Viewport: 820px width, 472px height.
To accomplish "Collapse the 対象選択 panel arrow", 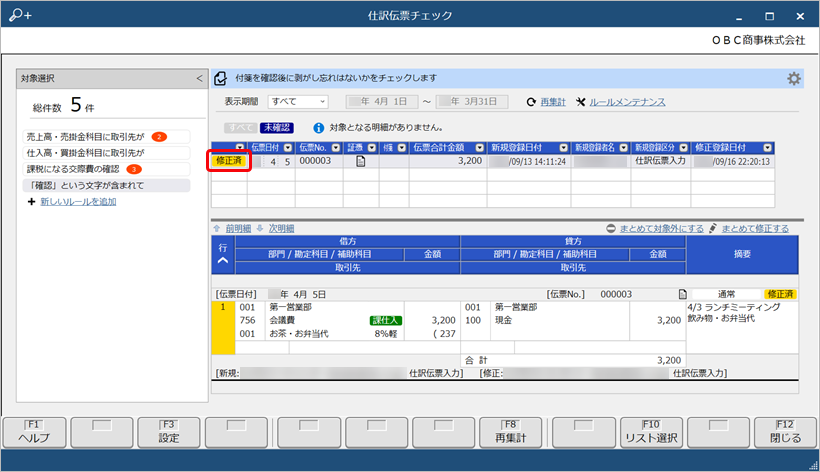I will click(199, 78).
